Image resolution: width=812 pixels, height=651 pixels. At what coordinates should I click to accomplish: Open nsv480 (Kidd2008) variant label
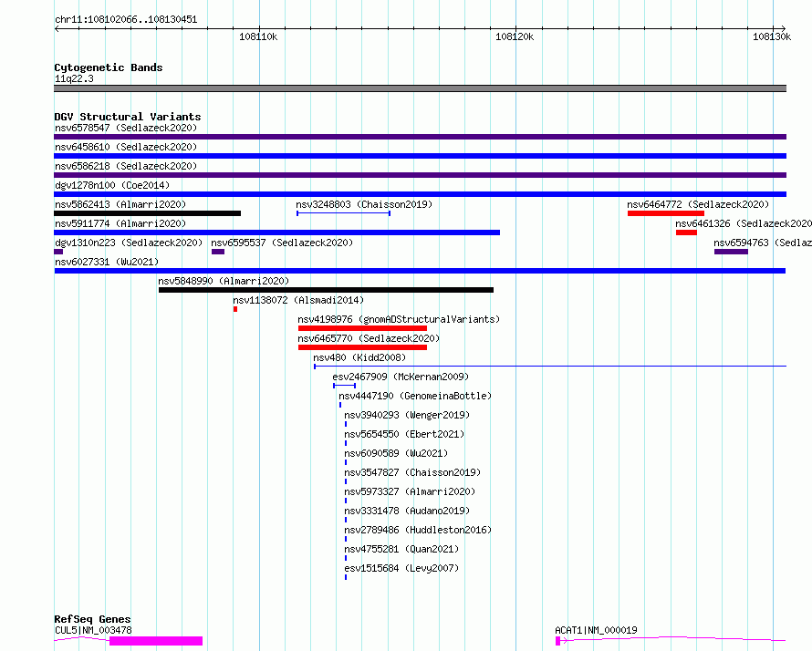pos(359,357)
